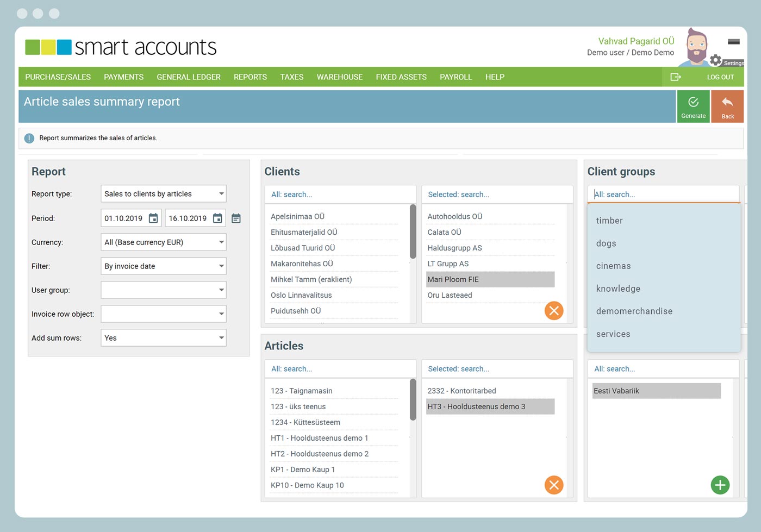Select dogs client group
The height and width of the screenshot is (532, 761).
[606, 243]
